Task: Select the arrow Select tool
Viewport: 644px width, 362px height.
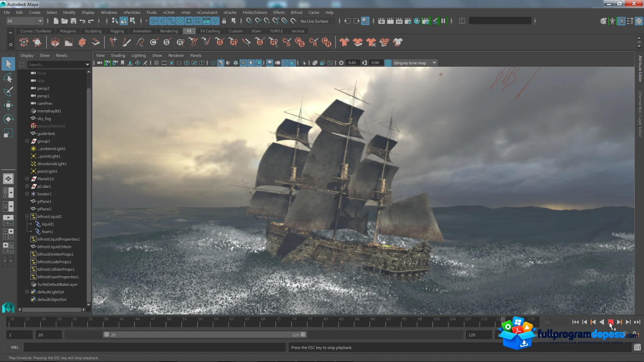Action: click(8, 64)
